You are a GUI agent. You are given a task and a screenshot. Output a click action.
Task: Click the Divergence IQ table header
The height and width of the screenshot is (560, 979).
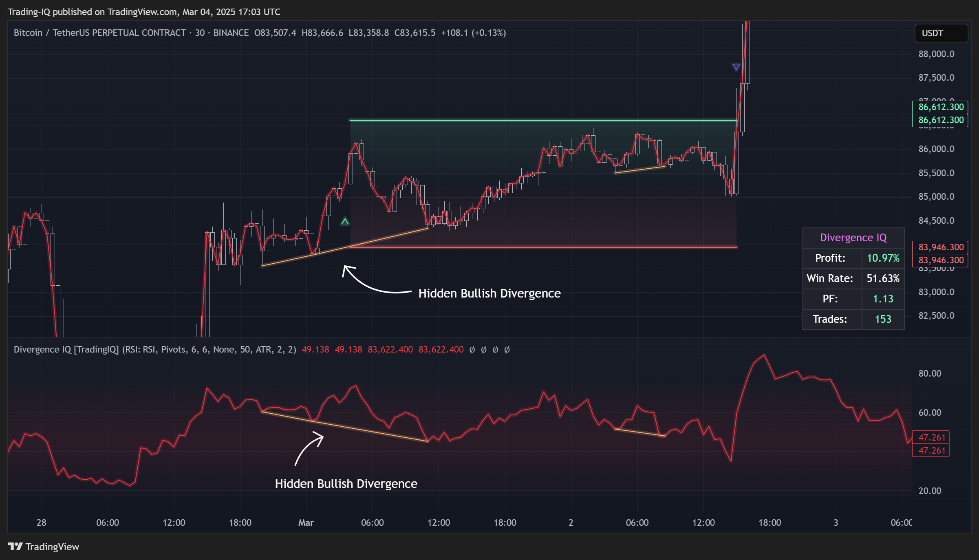(853, 238)
